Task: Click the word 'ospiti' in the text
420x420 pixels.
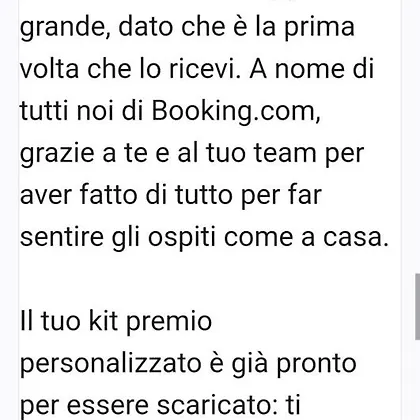Action: pos(182,238)
